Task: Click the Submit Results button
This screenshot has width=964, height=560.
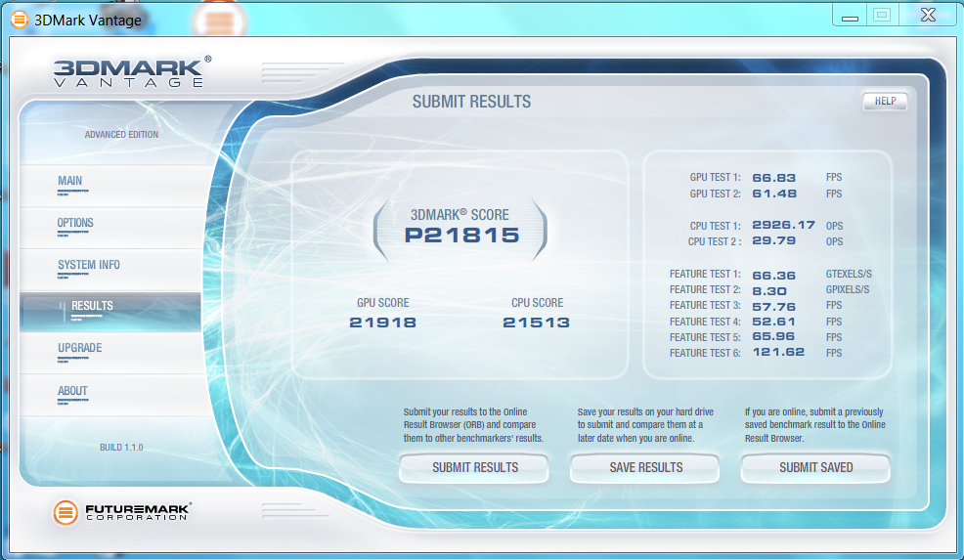Action: coord(474,468)
